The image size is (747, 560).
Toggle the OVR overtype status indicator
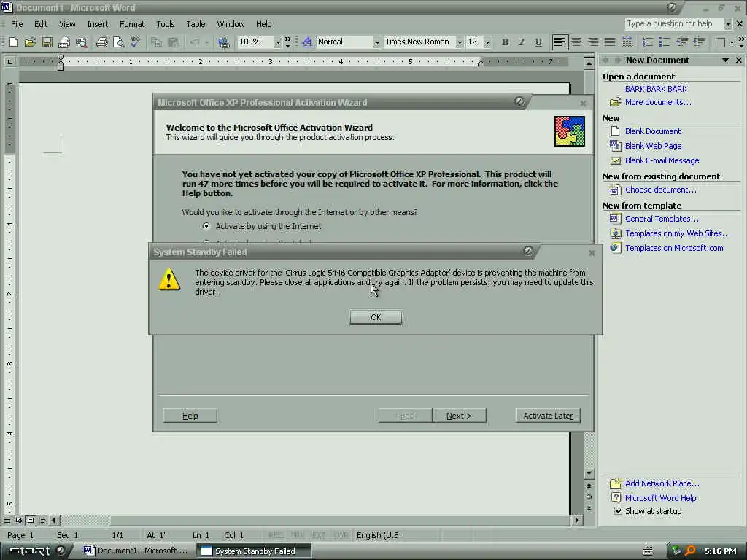click(x=341, y=535)
